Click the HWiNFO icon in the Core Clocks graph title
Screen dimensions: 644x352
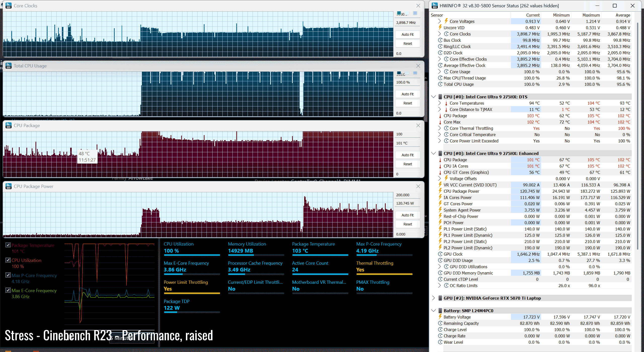click(8, 6)
